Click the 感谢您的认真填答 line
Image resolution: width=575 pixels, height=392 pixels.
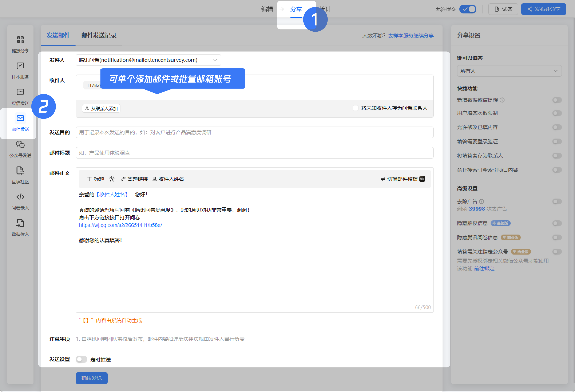(x=100, y=241)
